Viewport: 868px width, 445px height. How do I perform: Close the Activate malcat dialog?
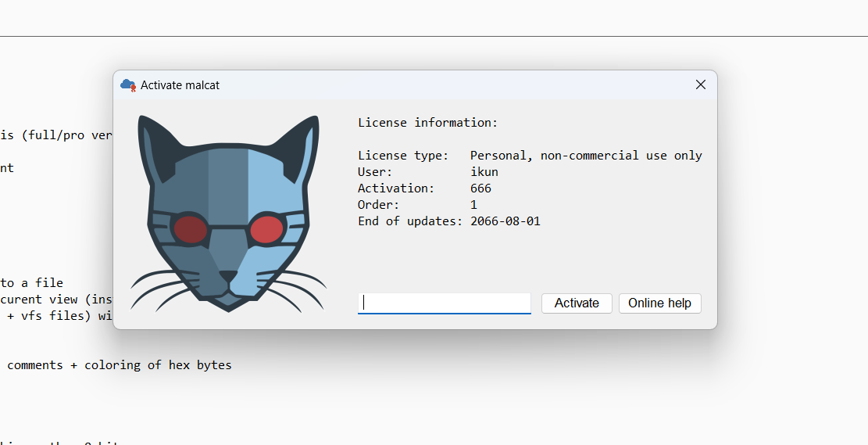pyautogui.click(x=700, y=84)
